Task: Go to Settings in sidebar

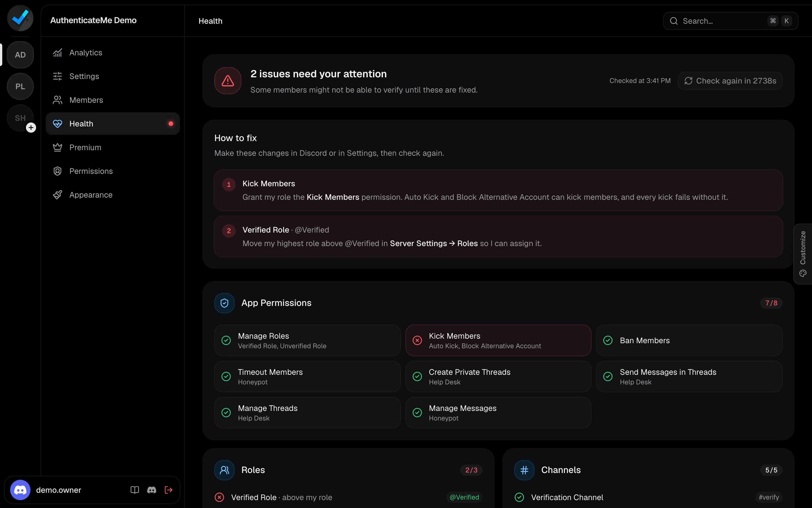Action: tap(113, 76)
